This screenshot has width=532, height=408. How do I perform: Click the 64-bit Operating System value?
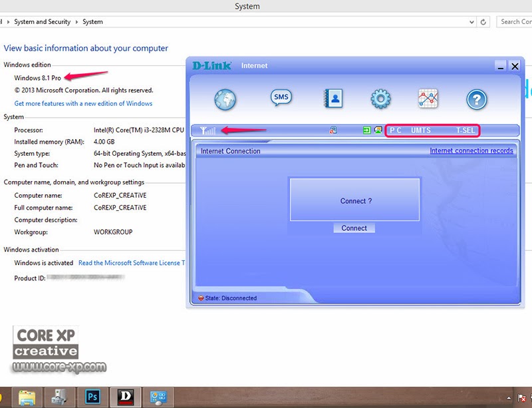[140, 154]
